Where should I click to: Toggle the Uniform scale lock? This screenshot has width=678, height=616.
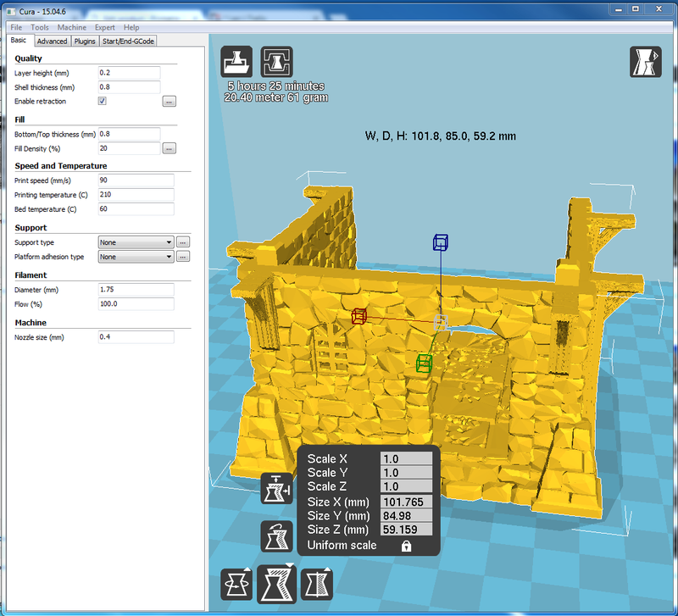coord(406,546)
